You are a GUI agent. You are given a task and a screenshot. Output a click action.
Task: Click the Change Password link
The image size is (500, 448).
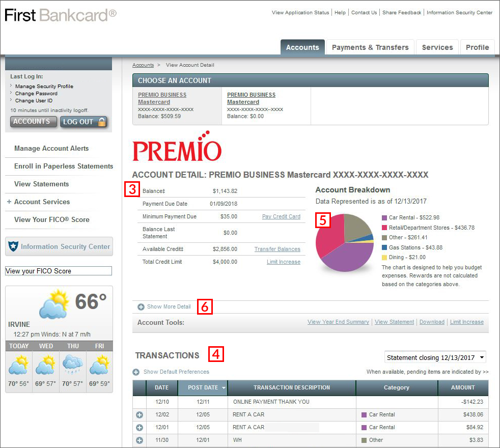(36, 94)
